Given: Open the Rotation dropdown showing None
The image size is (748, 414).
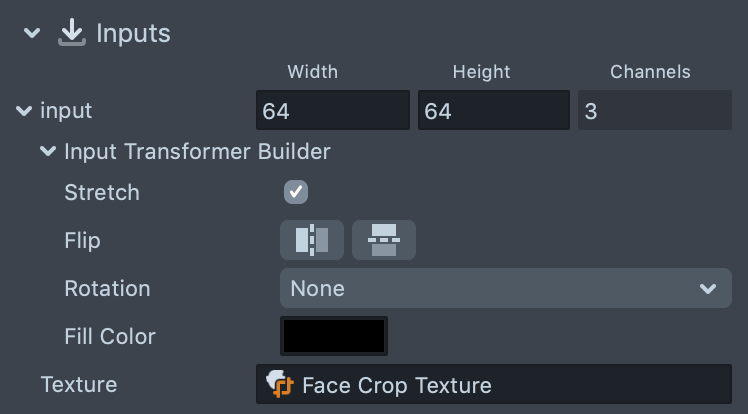Looking at the screenshot, I should (x=498, y=289).
